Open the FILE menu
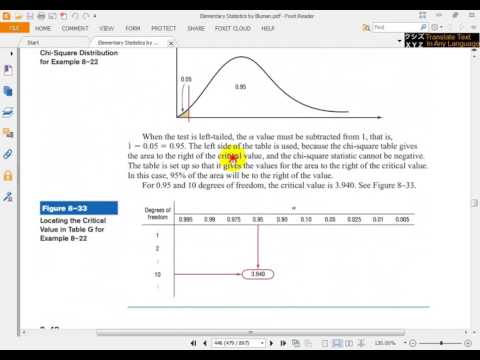This screenshot has width=480, height=360. tap(15, 28)
